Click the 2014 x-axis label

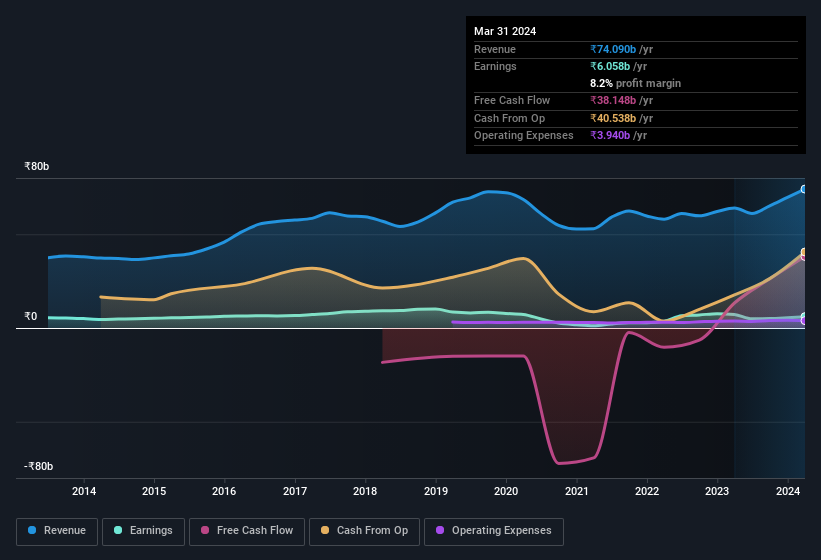click(x=84, y=491)
